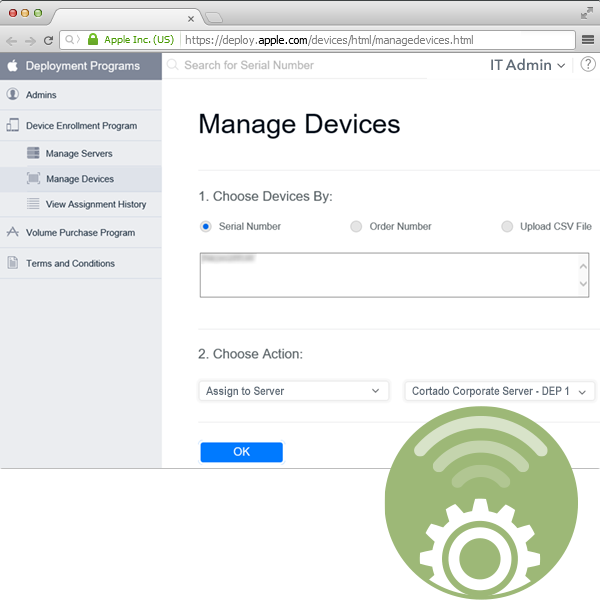Click the Apple logo in Deployment Programs header
Screen dimensions: 600x600
tap(13, 65)
